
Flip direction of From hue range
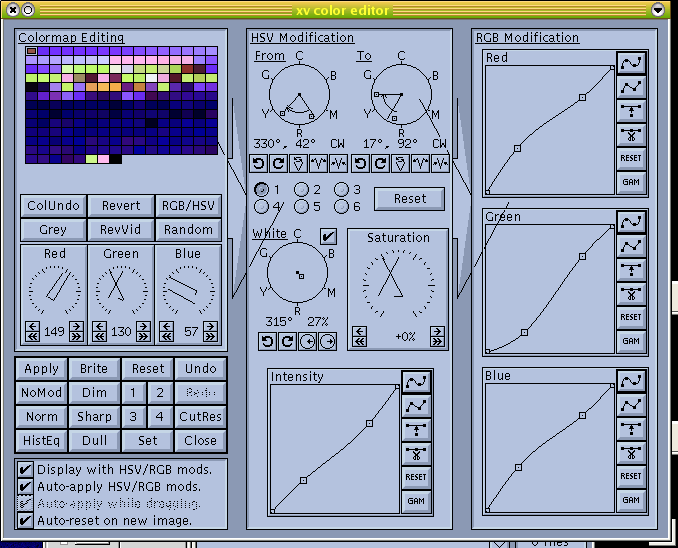pos(298,163)
